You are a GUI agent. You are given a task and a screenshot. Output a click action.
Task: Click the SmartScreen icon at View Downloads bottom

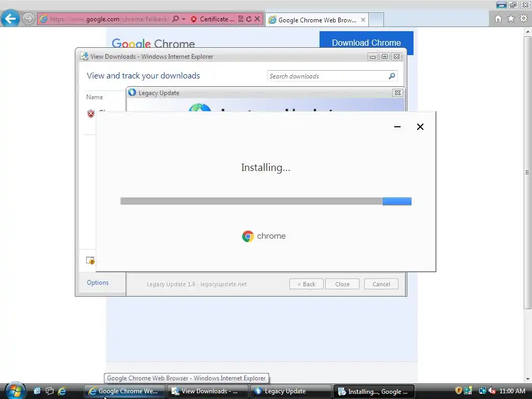pyautogui.click(x=90, y=261)
